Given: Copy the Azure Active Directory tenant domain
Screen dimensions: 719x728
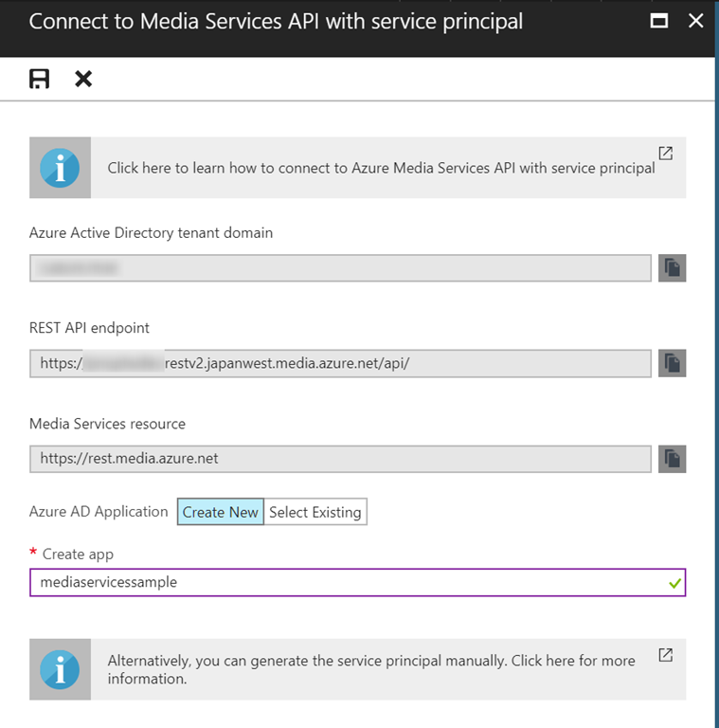Looking at the screenshot, I should (672, 268).
